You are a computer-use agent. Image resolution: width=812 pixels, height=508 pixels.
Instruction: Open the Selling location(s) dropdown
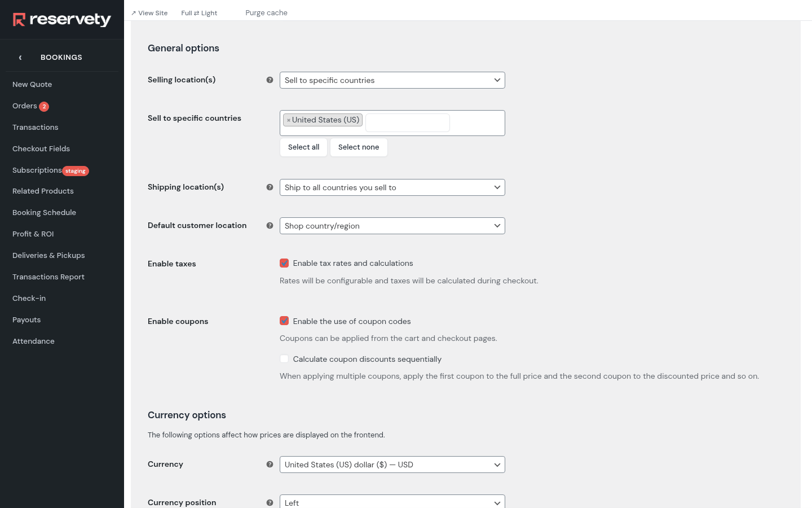point(392,80)
